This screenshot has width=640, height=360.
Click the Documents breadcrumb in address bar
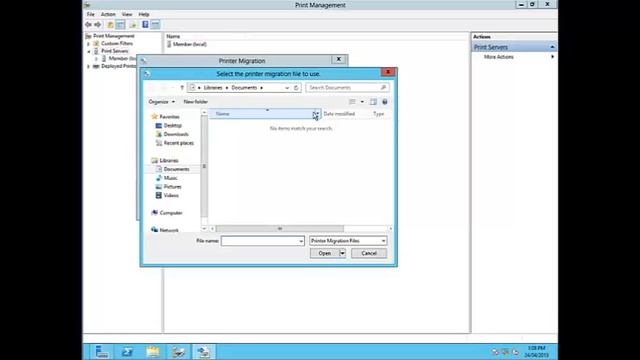[244, 88]
